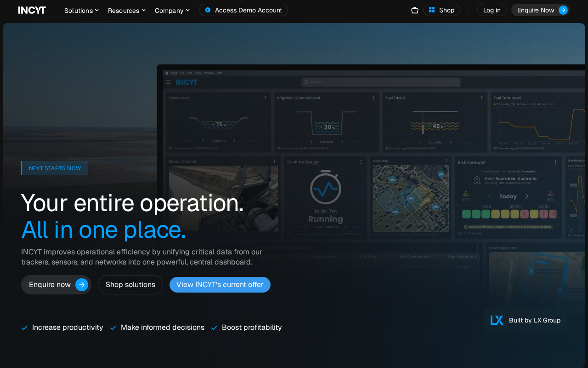Open the Incyt app menu in the dashboard menu bar
The width and height of the screenshot is (588, 368).
[x=174, y=73]
